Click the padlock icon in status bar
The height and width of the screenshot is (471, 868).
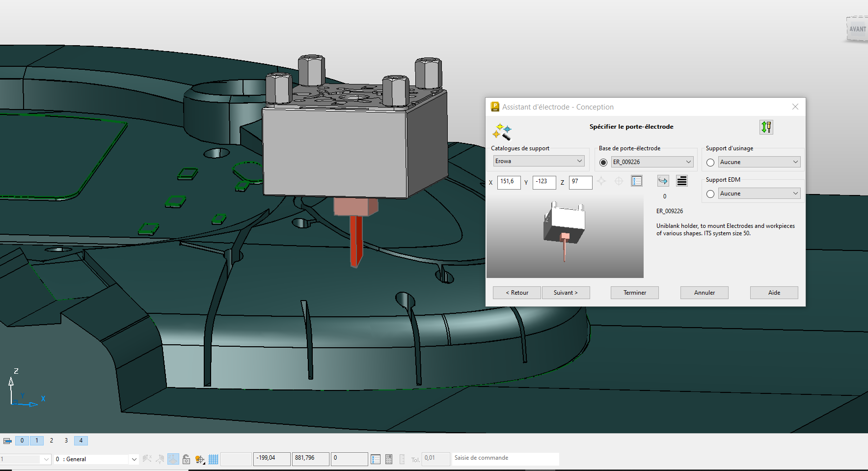pos(186,459)
